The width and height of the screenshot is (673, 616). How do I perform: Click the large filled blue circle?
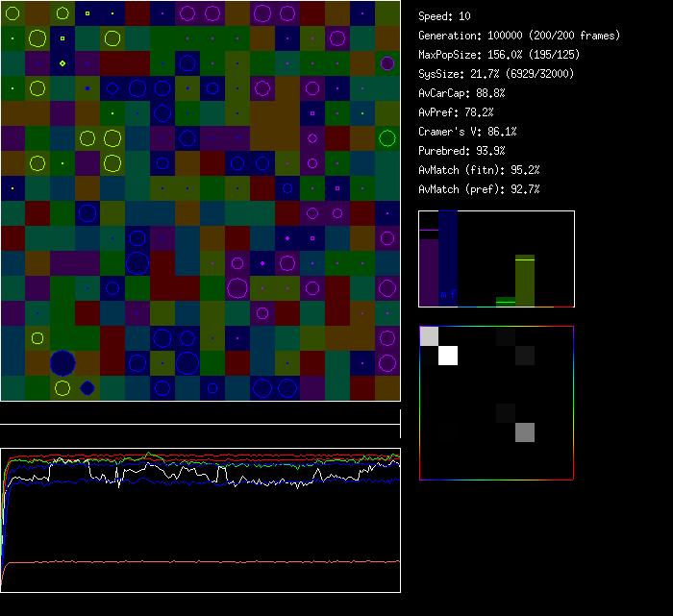tap(62, 363)
